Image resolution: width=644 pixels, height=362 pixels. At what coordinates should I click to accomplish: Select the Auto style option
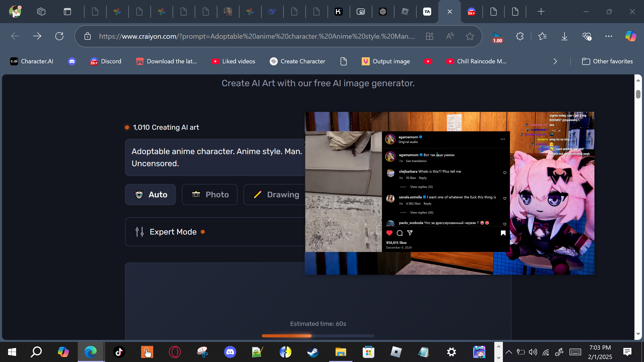150,195
